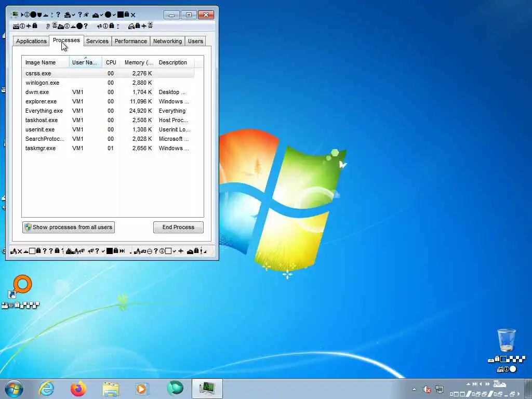
Task: Select the csrss.exe process
Action: [108, 73]
